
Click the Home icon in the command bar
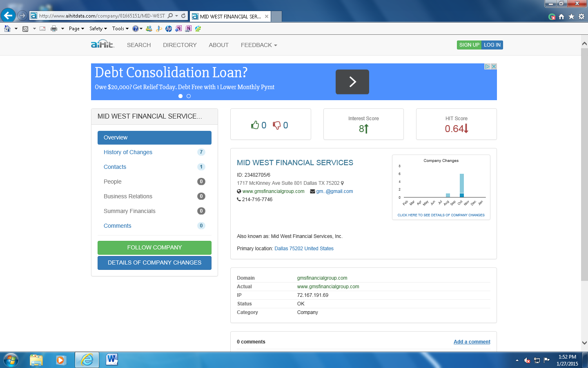[x=7, y=29]
